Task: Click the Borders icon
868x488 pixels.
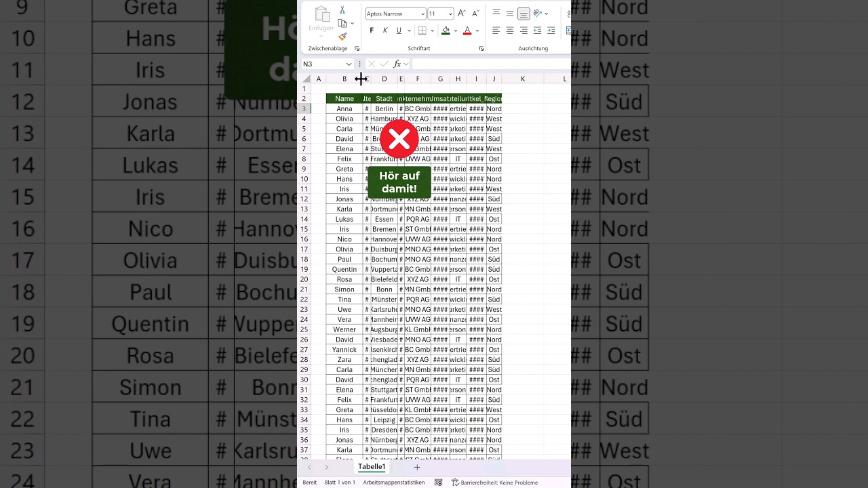Action: pos(422,30)
